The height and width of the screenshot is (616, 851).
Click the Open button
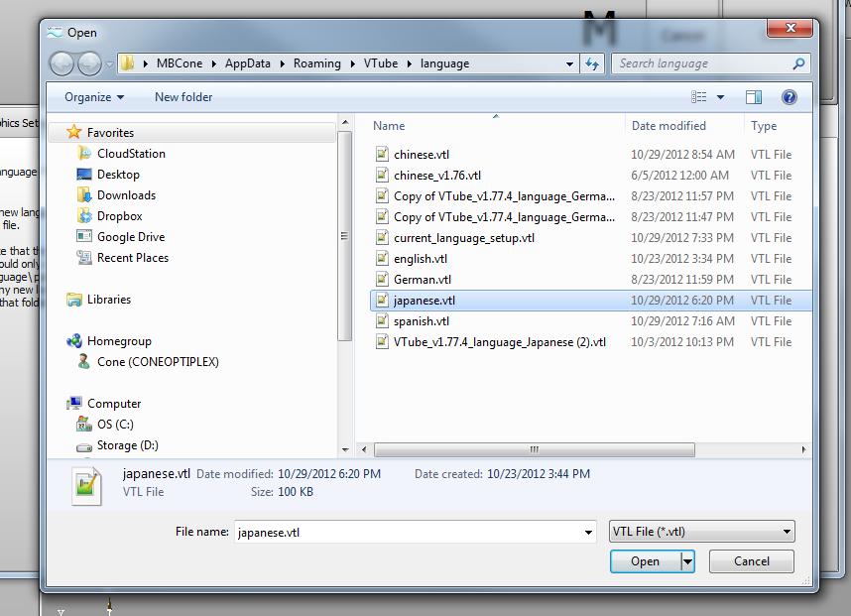pos(645,561)
